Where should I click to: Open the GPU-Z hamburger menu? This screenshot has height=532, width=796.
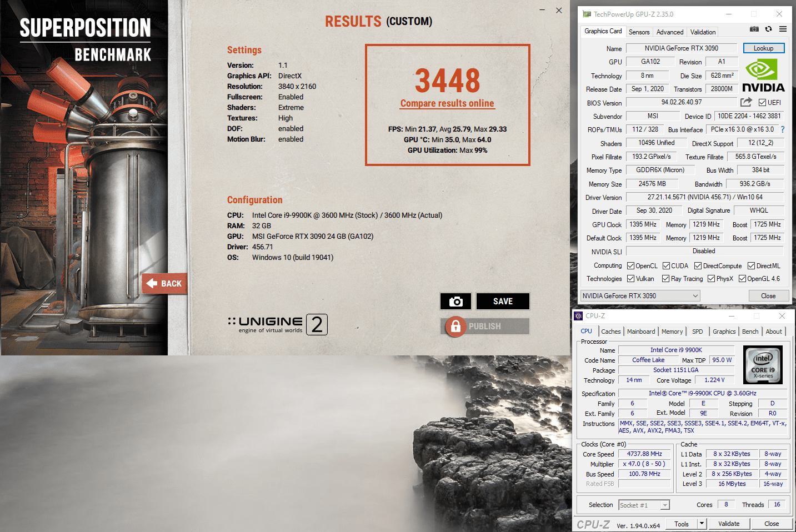click(783, 29)
